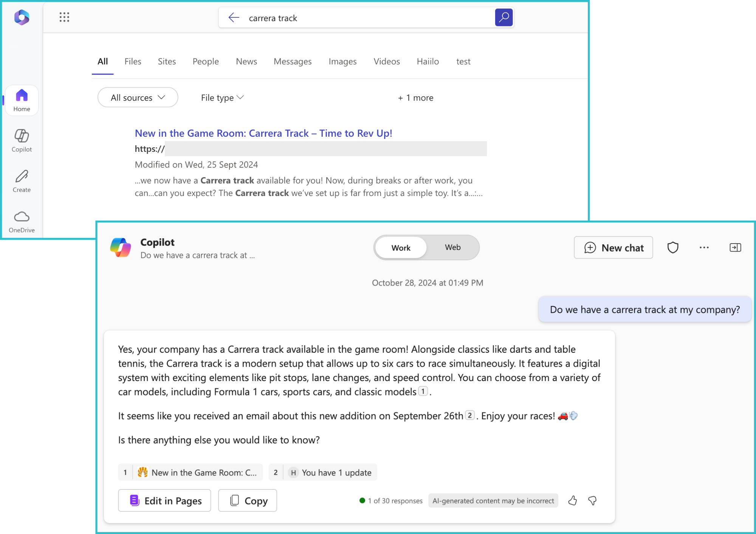Click the Microsoft 365 logo icon
The width and height of the screenshot is (756, 534).
point(22,17)
